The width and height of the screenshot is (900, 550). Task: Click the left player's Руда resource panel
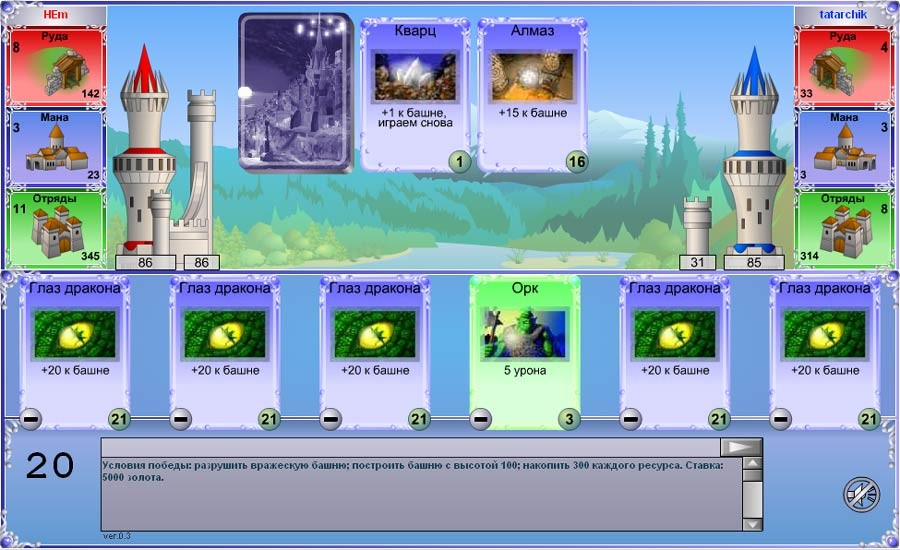click(57, 67)
